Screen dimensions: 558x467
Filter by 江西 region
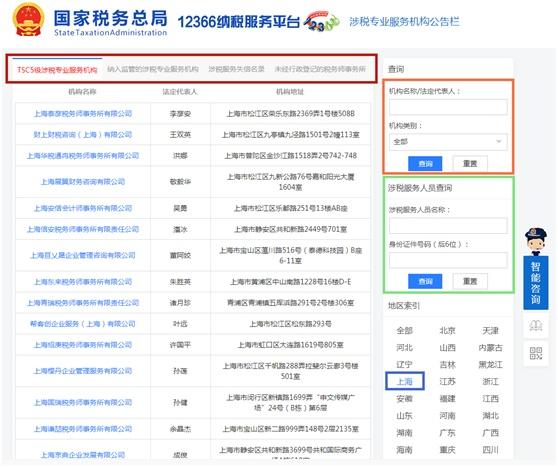point(490,399)
